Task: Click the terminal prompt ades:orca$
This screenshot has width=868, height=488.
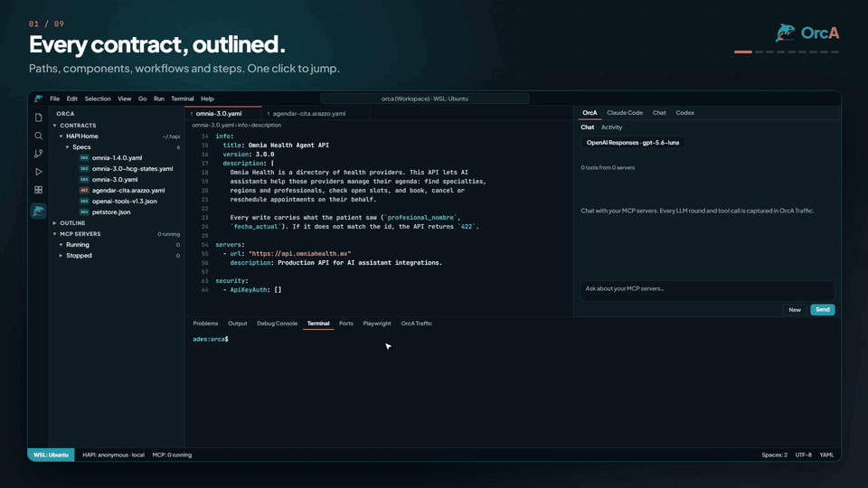Action: (211, 339)
